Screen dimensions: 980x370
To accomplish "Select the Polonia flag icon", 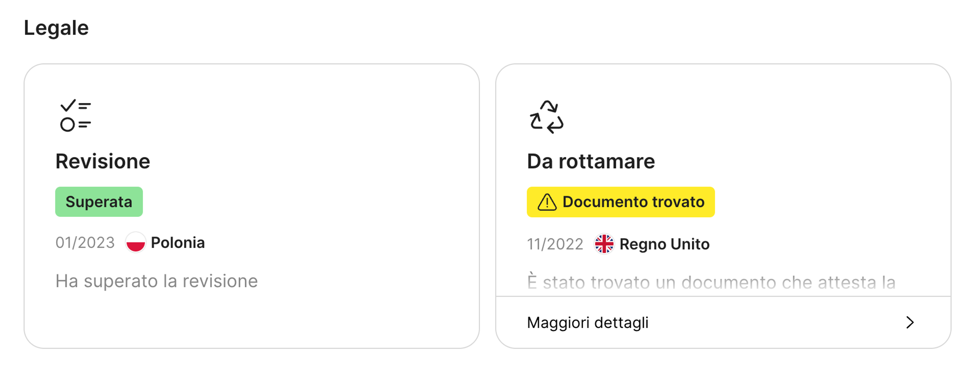I will (x=136, y=243).
